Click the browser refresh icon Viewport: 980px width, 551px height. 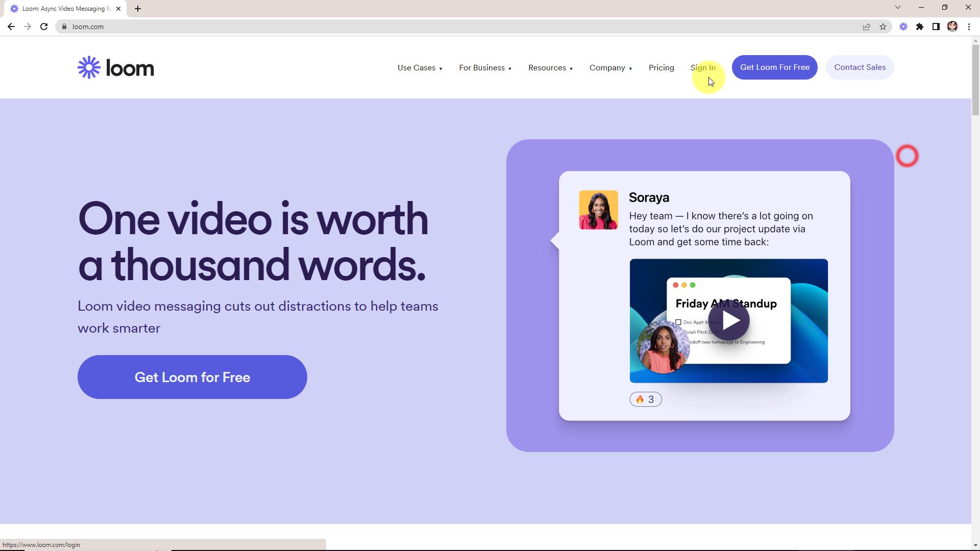(44, 27)
